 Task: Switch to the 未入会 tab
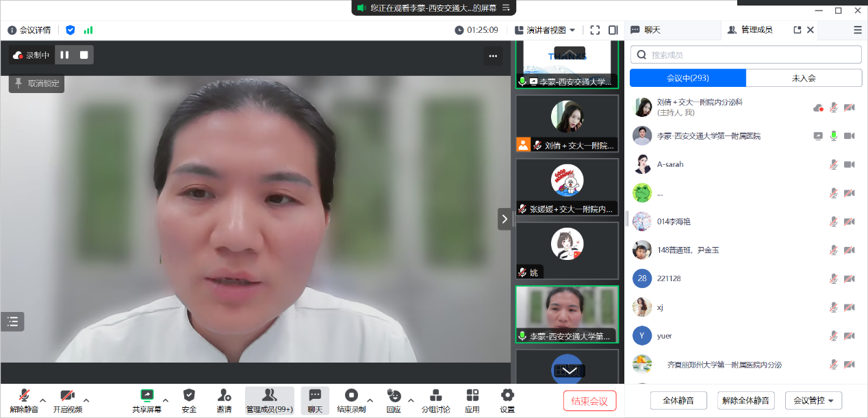804,78
